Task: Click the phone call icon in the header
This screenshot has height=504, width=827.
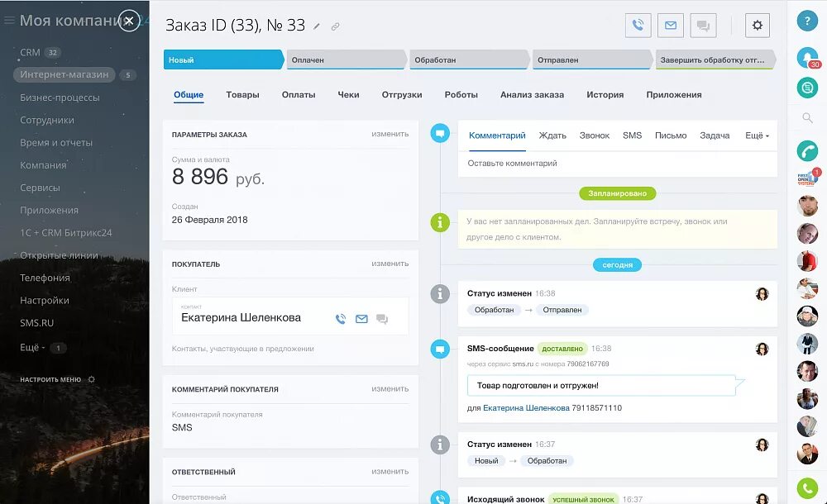Action: tap(638, 26)
